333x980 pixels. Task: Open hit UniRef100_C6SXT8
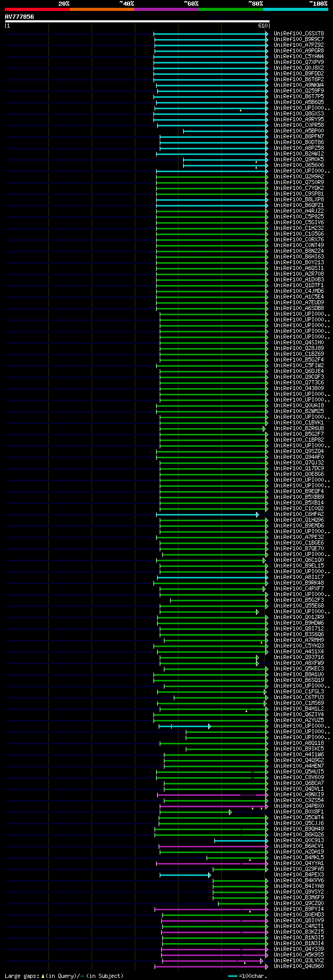[299, 33]
